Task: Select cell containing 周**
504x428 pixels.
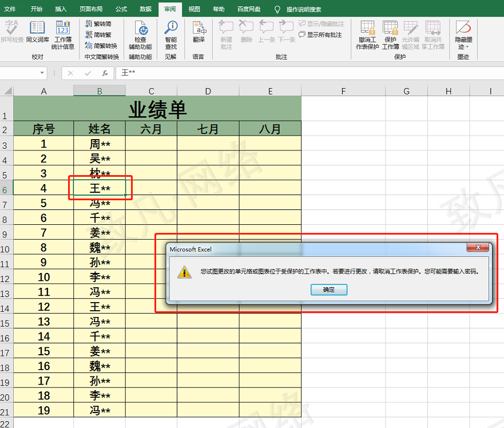Action: point(100,144)
